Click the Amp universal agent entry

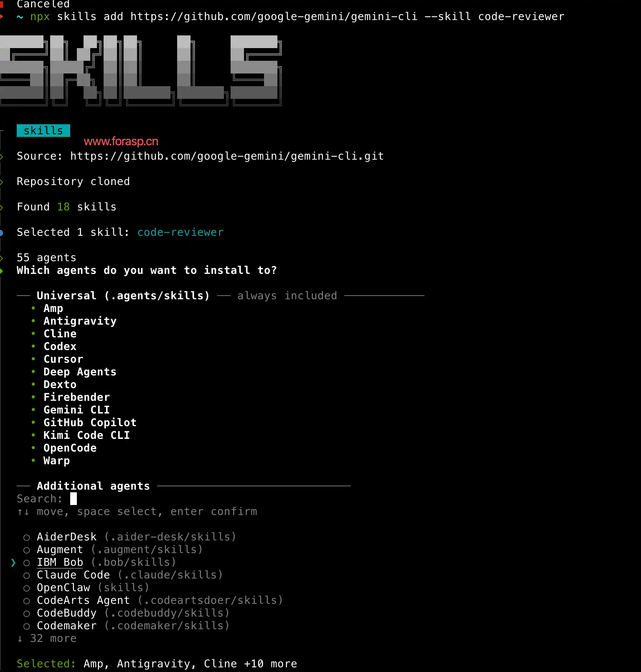pos(53,308)
